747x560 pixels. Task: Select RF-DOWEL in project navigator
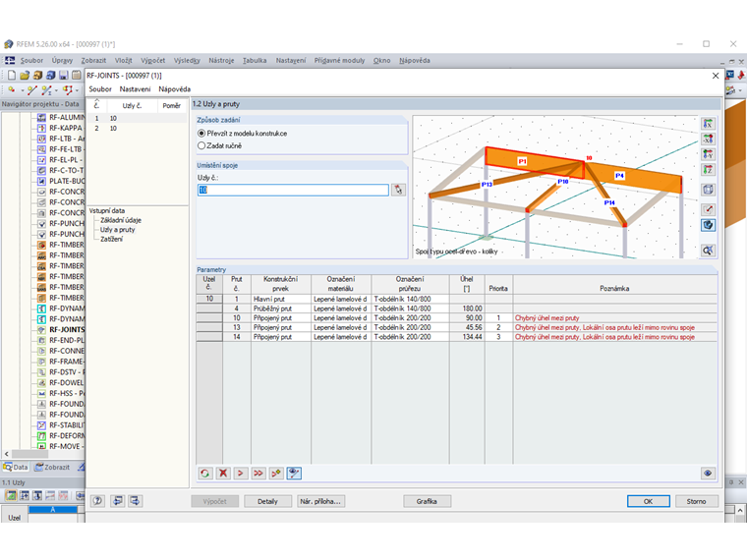67,383
